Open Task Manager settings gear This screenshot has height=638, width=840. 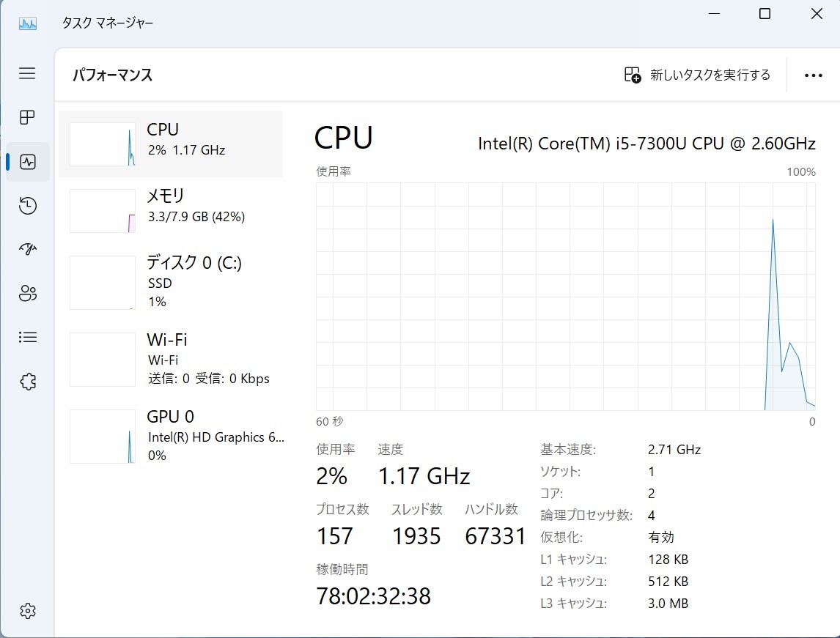click(27, 610)
